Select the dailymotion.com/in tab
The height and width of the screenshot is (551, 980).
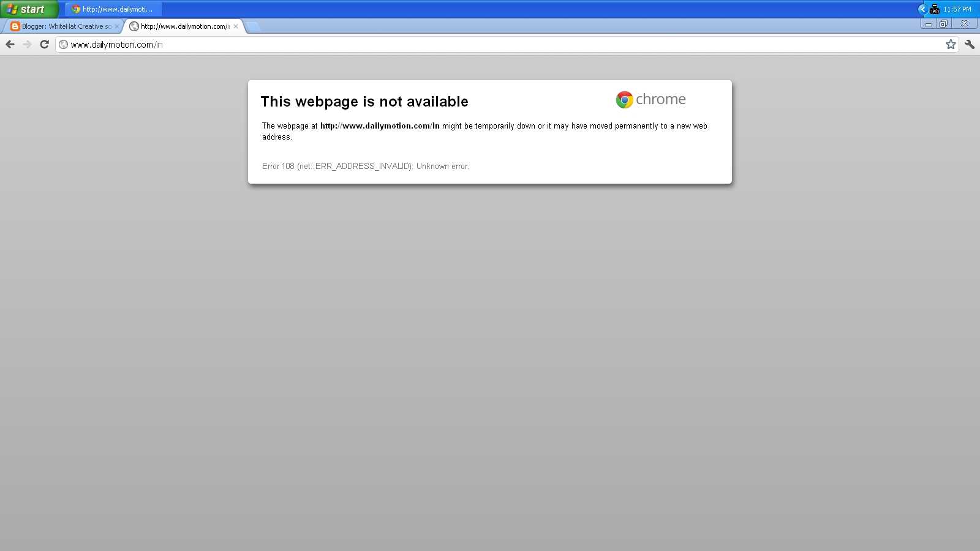(x=184, y=26)
